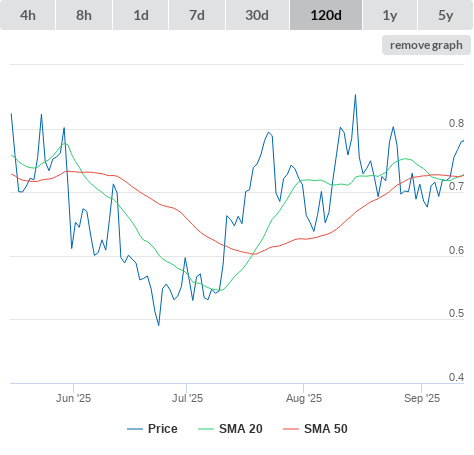Click the red SMA 50 legend marker
Image resolution: width=474 pixels, height=455 pixels.
(291, 429)
